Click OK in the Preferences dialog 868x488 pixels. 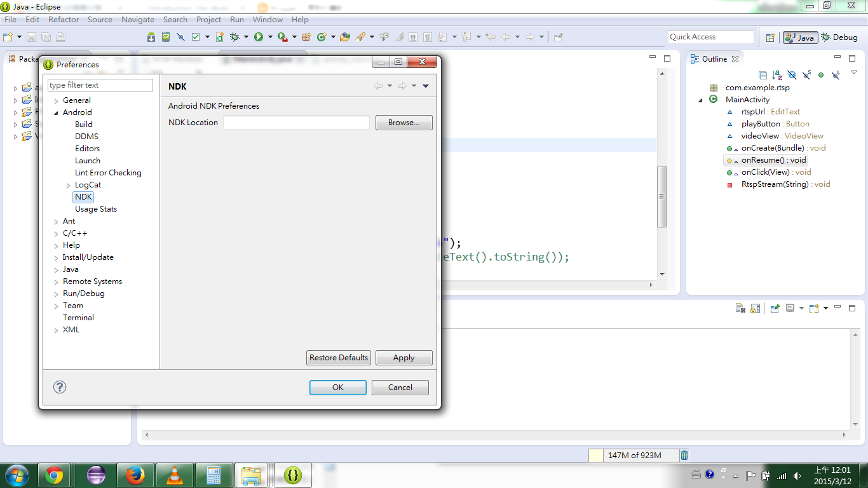click(338, 388)
